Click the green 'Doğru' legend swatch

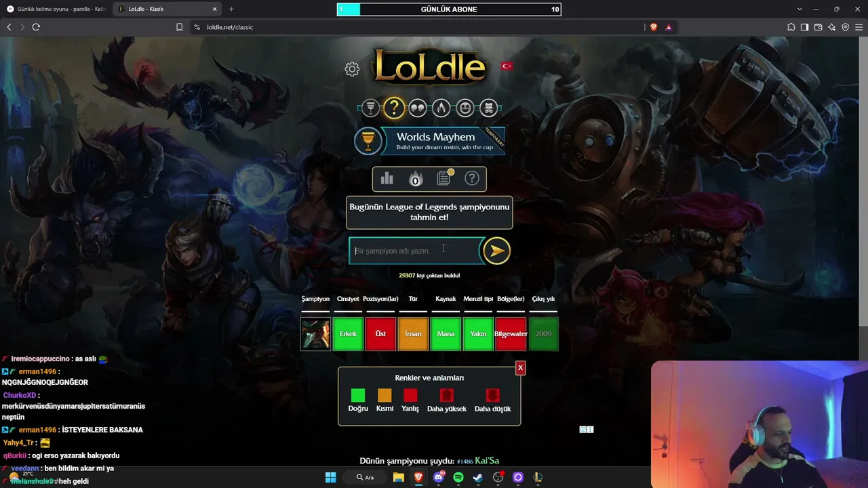click(358, 395)
